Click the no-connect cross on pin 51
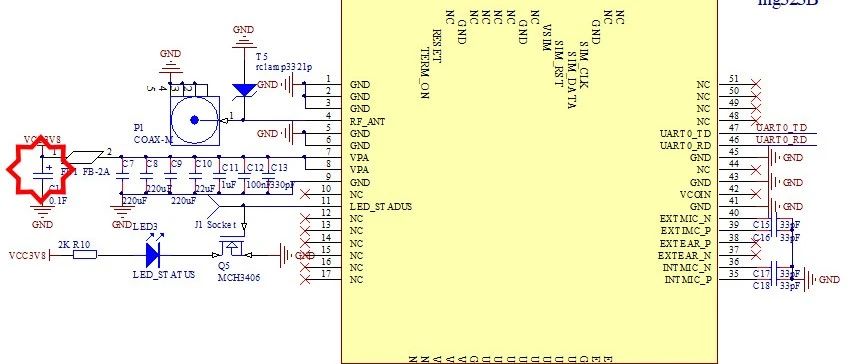Screen dimensions: 854x364 point(755,84)
